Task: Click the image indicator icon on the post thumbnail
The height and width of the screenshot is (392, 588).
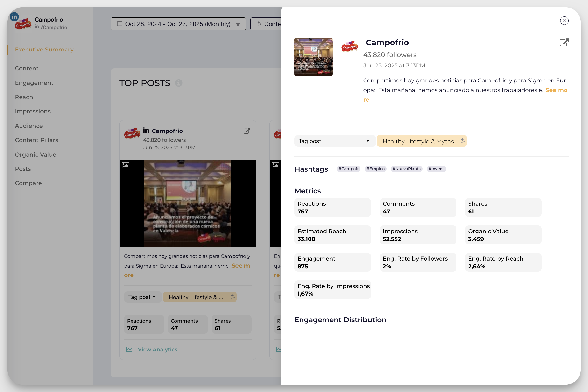Action: pos(126,165)
